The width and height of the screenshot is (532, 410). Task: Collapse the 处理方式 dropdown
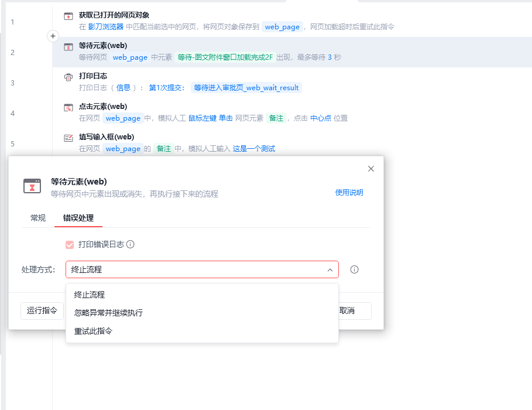(x=202, y=269)
